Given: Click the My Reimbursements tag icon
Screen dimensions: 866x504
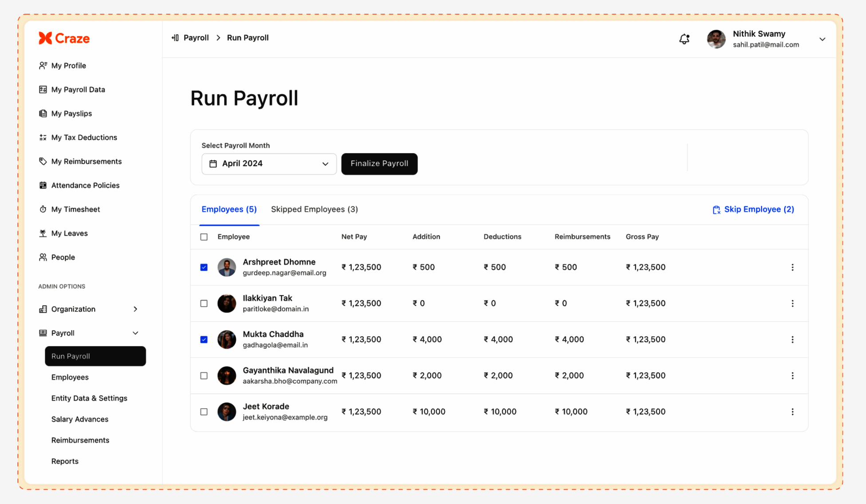Looking at the screenshot, I should [43, 161].
